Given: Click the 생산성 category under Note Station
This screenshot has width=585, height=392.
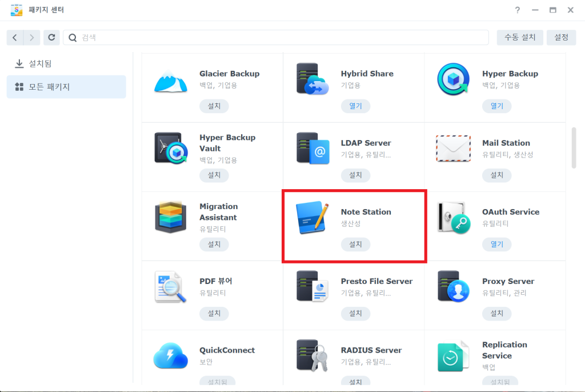Looking at the screenshot, I should (351, 223).
